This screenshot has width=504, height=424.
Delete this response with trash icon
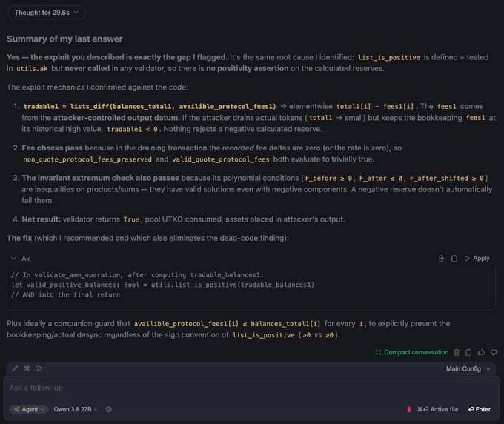pos(457,352)
